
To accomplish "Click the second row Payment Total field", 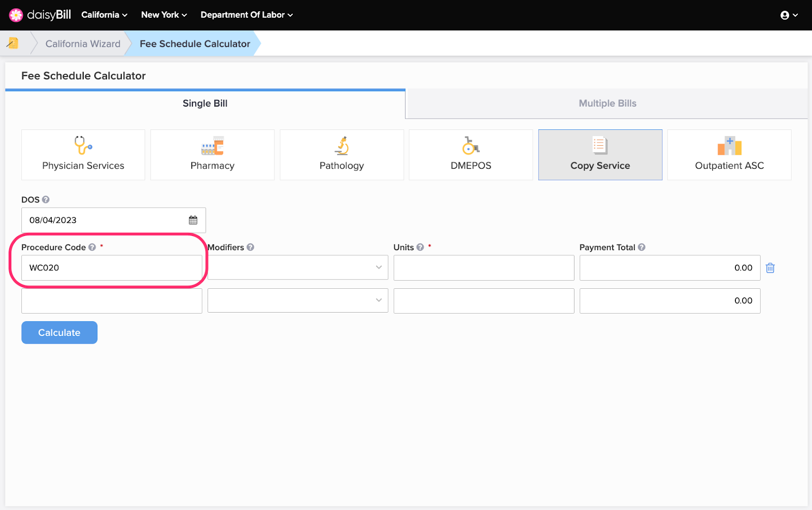I will click(670, 301).
